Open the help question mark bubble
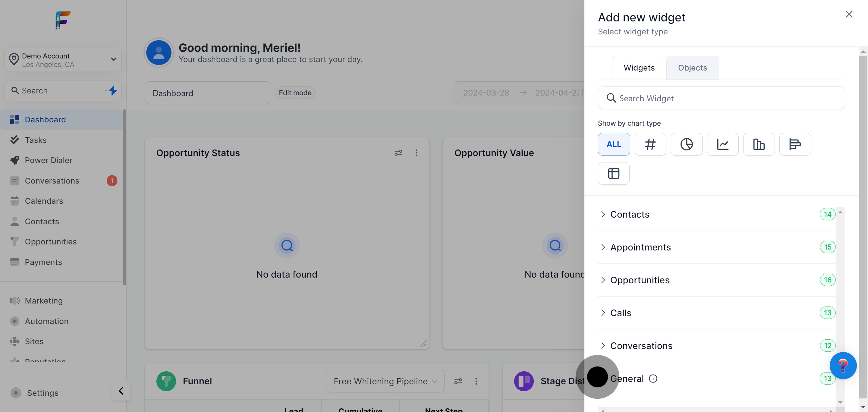Image resolution: width=868 pixels, height=412 pixels. pyautogui.click(x=843, y=366)
